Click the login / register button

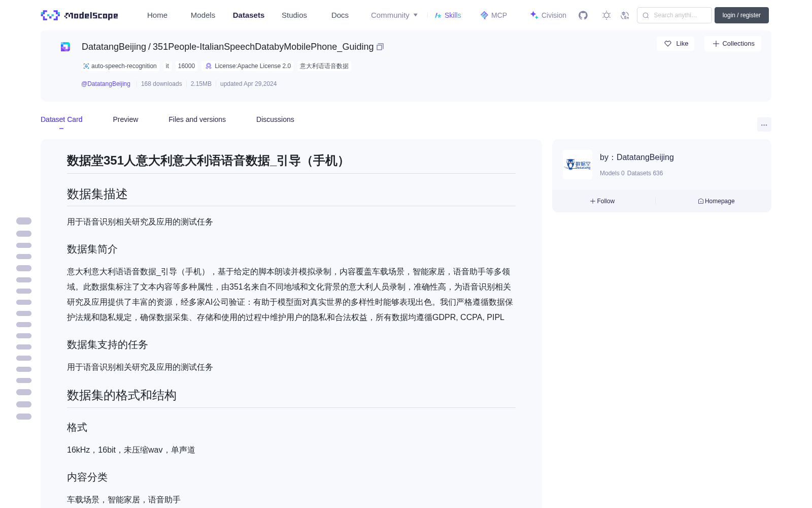(741, 15)
